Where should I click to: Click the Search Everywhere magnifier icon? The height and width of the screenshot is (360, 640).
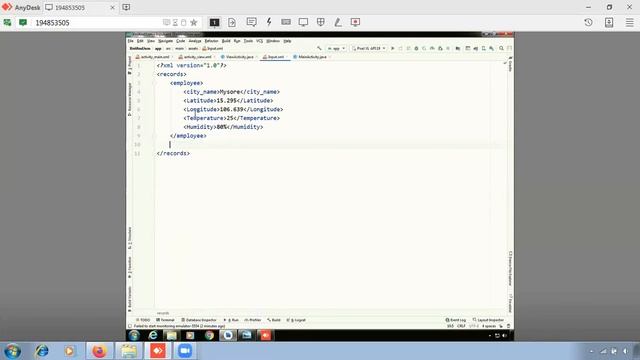pos(501,48)
